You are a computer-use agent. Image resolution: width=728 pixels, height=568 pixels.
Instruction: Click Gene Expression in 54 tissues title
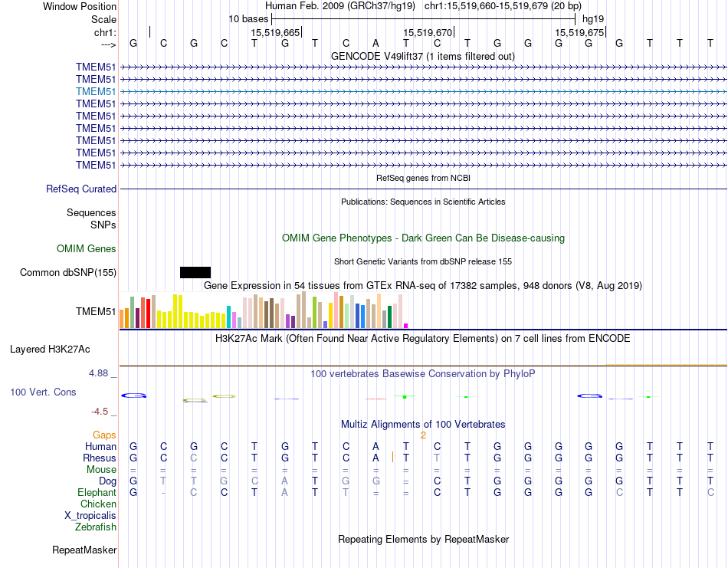[422, 286]
